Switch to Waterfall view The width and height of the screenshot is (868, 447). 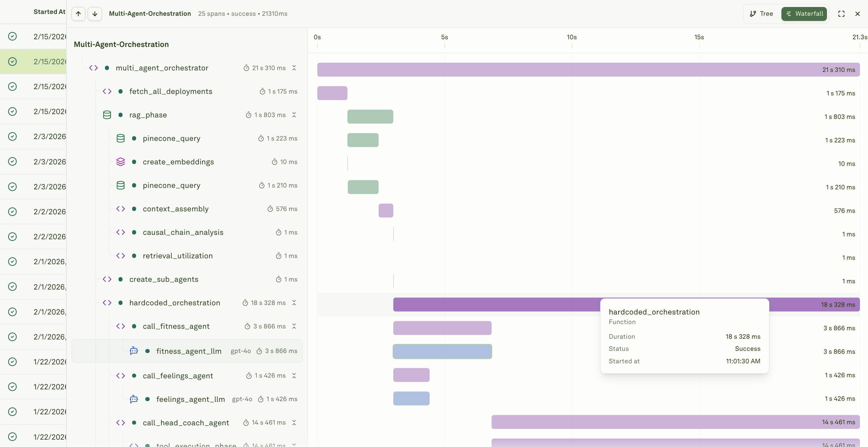[x=804, y=14]
